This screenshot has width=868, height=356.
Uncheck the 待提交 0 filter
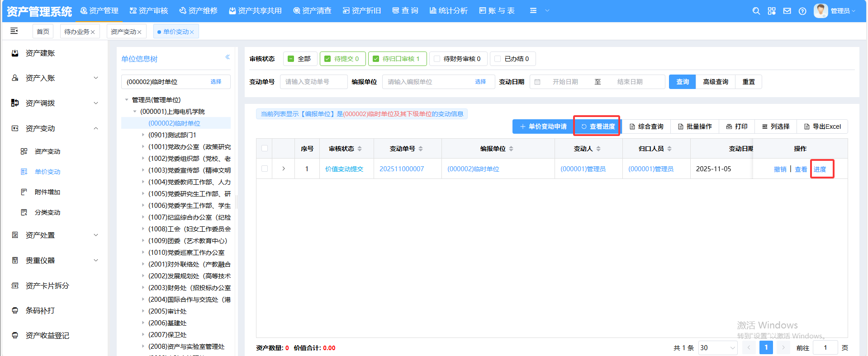(328, 59)
